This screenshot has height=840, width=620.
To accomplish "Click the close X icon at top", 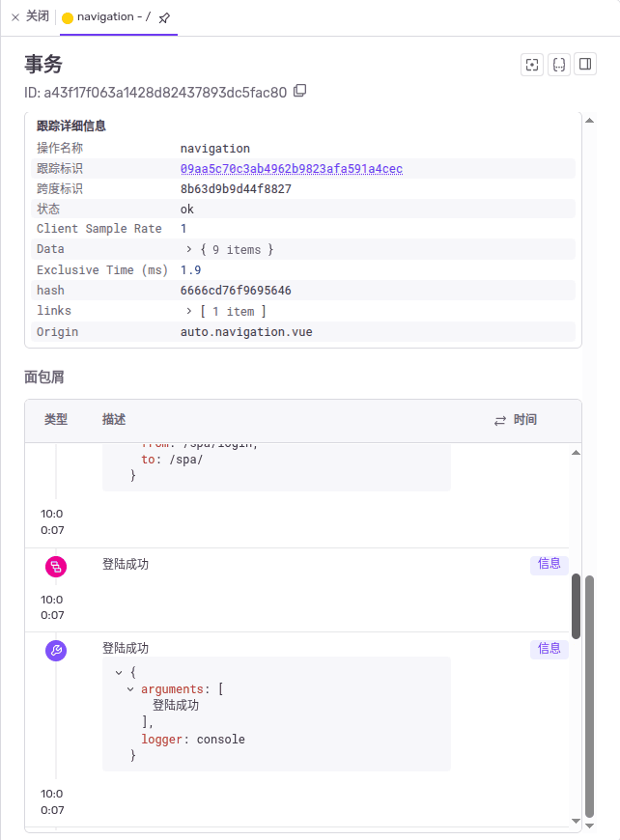I will pos(15,17).
